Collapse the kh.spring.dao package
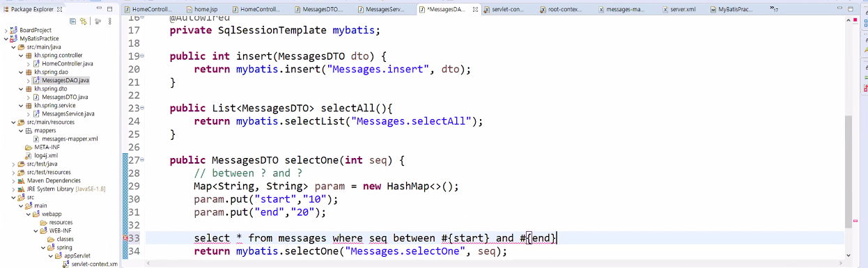The height and width of the screenshot is (268, 868). (x=21, y=72)
